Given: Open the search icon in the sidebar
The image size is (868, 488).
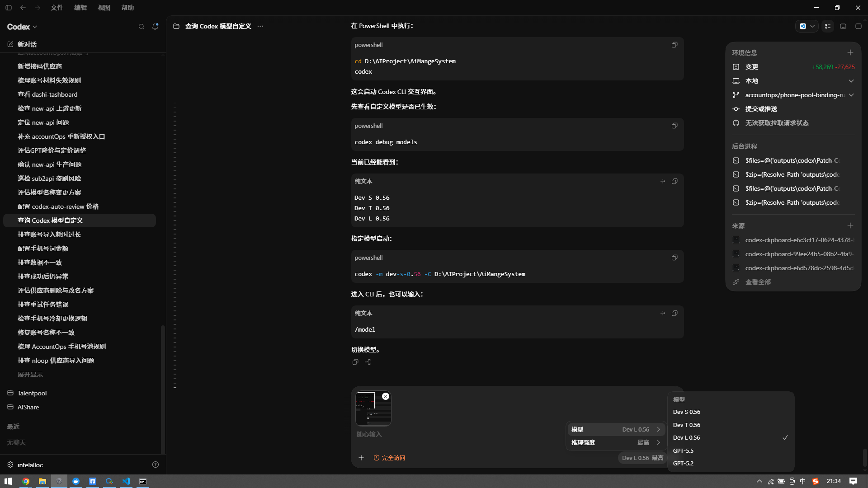Looking at the screenshot, I should 142,27.
